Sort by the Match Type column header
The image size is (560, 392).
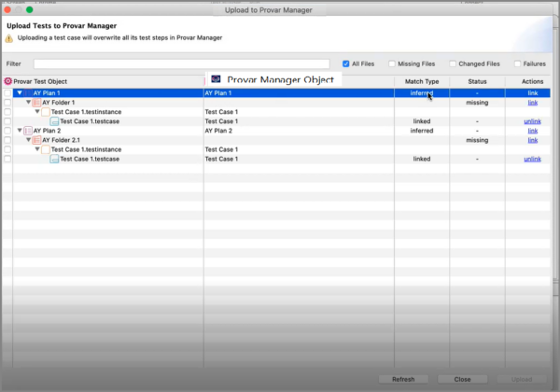[x=422, y=81]
